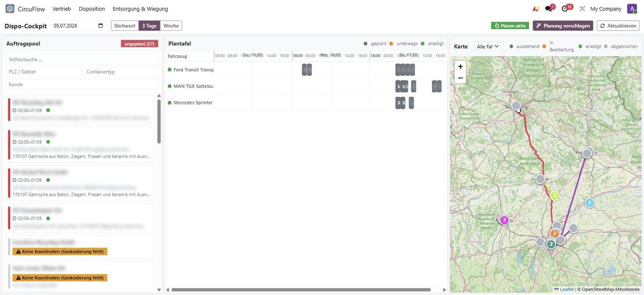Click the Ford Transit vehicle row label

coord(193,70)
